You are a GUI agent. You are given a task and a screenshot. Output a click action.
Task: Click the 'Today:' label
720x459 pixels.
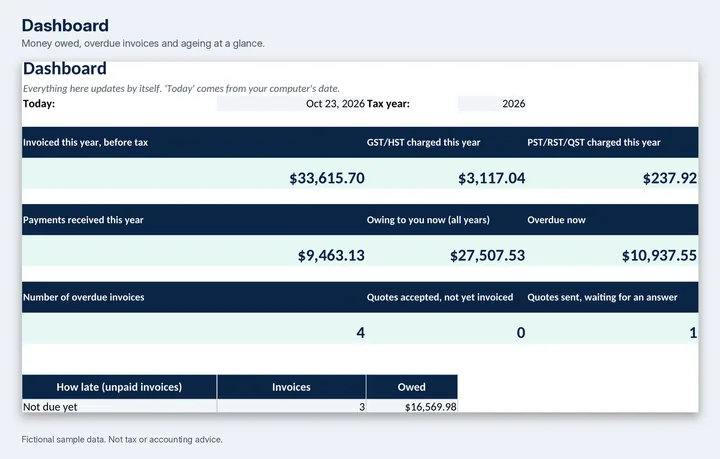(x=39, y=104)
